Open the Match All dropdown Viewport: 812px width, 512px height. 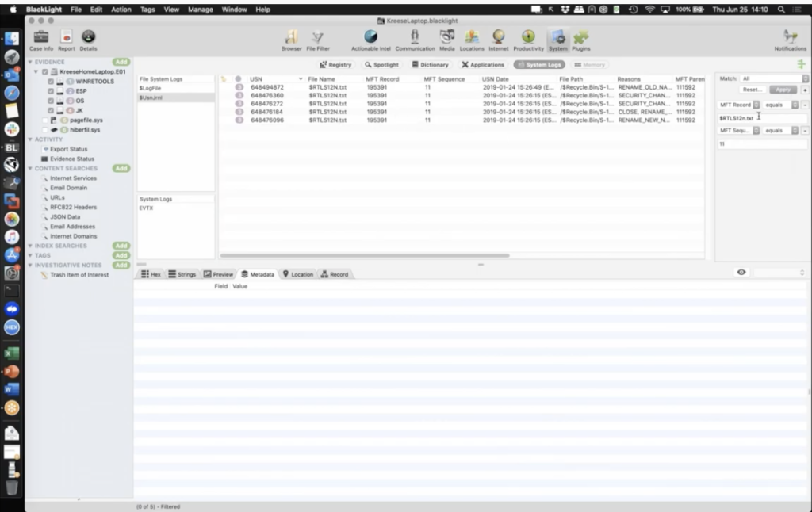click(x=775, y=78)
